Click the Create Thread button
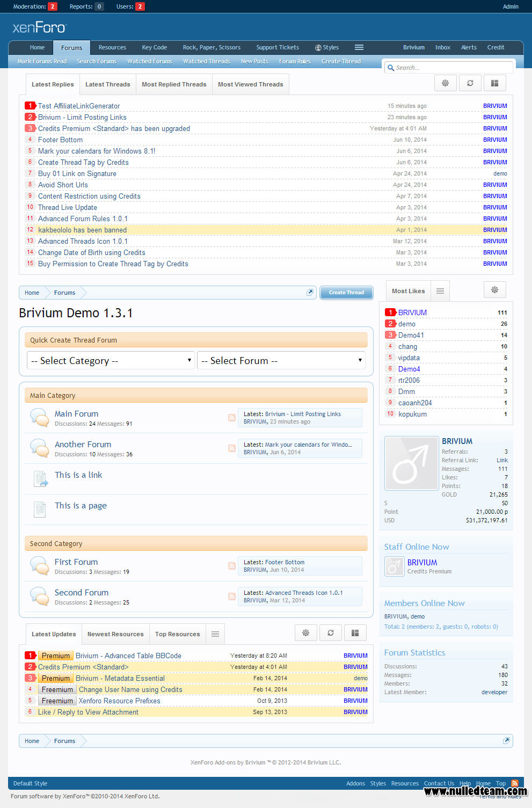This screenshot has height=808, width=532. 346,293
